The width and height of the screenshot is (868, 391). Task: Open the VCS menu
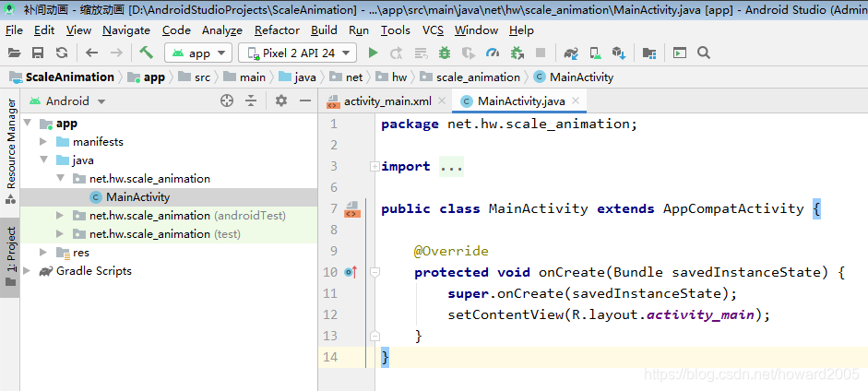[433, 30]
